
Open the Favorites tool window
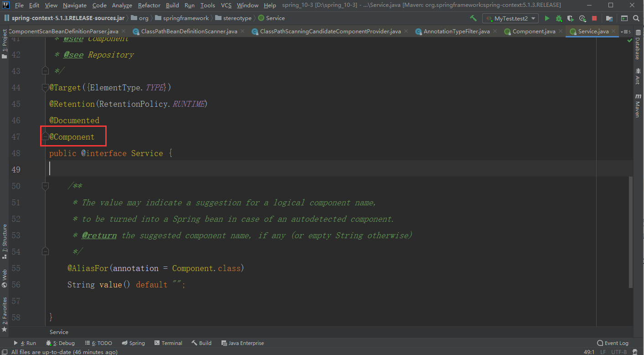click(5, 314)
